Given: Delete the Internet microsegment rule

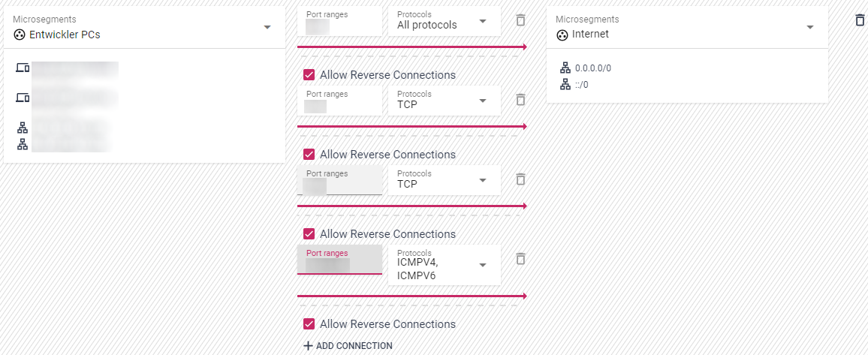Looking at the screenshot, I should [x=860, y=20].
